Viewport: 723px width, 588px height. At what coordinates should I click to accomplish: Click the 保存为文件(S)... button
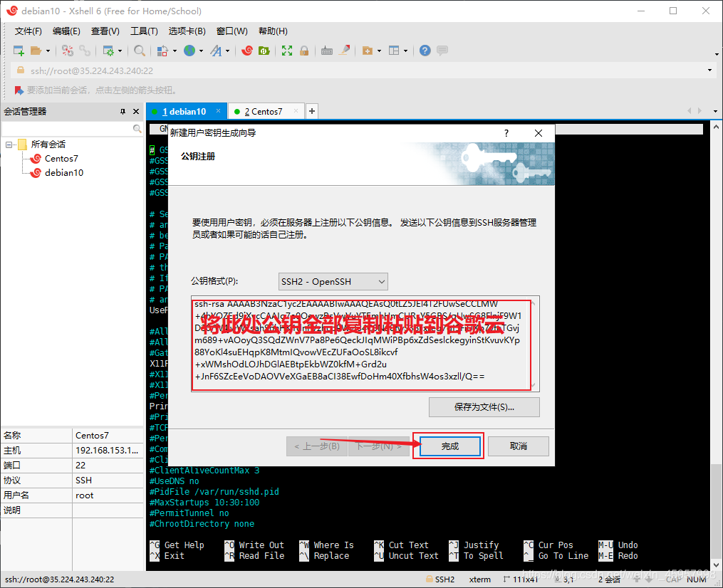(x=484, y=407)
